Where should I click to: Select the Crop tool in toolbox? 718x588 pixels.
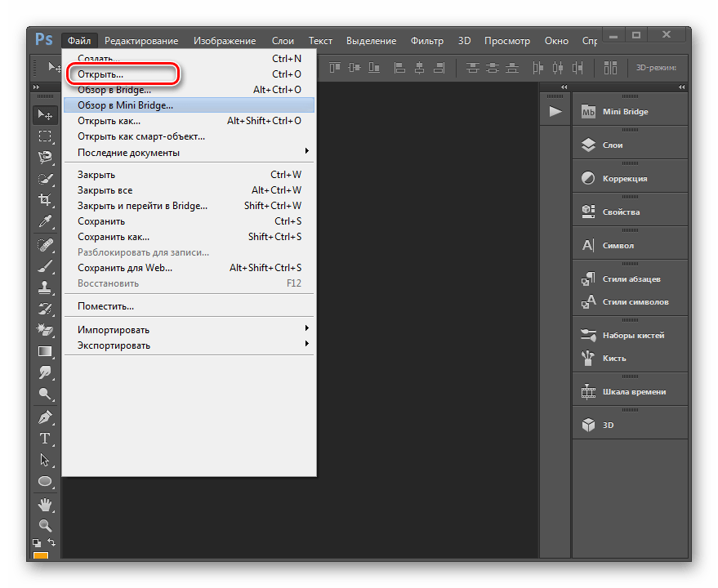[45, 199]
